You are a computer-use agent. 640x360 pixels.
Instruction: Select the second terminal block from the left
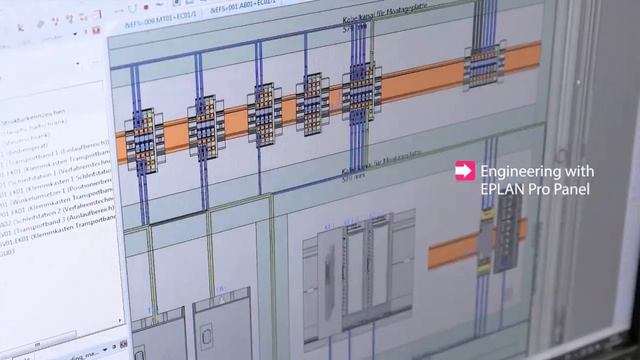coord(206,127)
